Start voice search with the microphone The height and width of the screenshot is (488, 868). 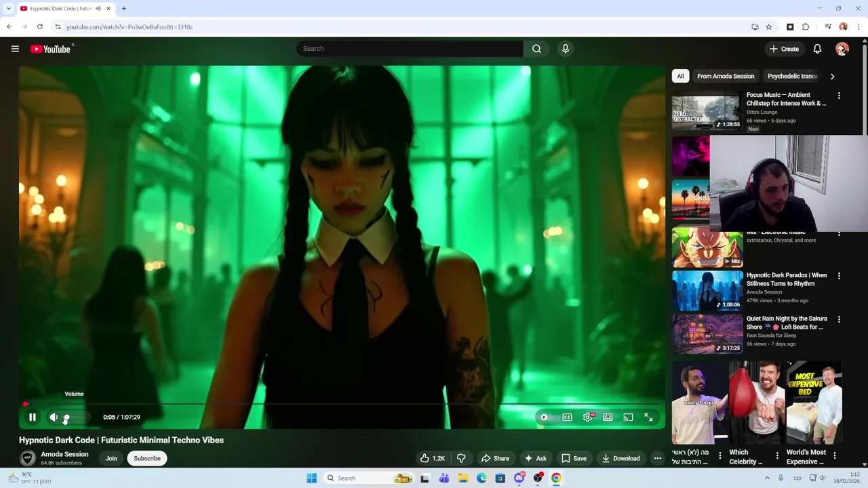[x=565, y=49]
